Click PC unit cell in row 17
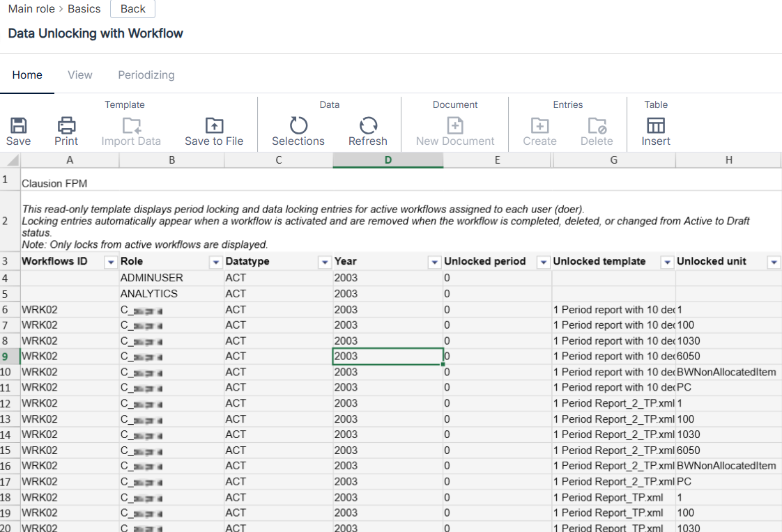782x532 pixels. pos(728,482)
